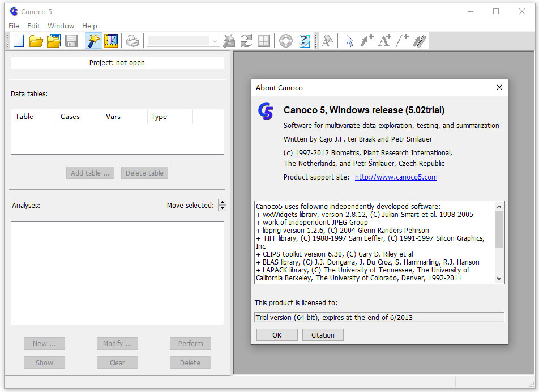Open a project with the folder icon
The image size is (539, 392).
(36, 41)
